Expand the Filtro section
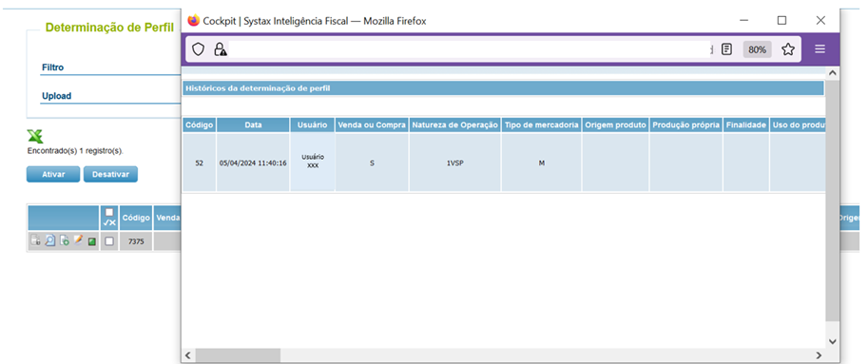 (x=52, y=67)
